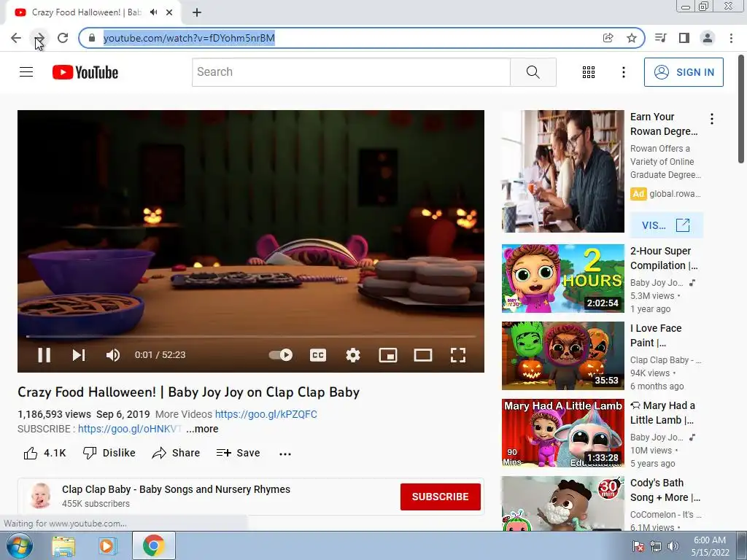Open the Rowan degree ad thumbnail

[562, 171]
